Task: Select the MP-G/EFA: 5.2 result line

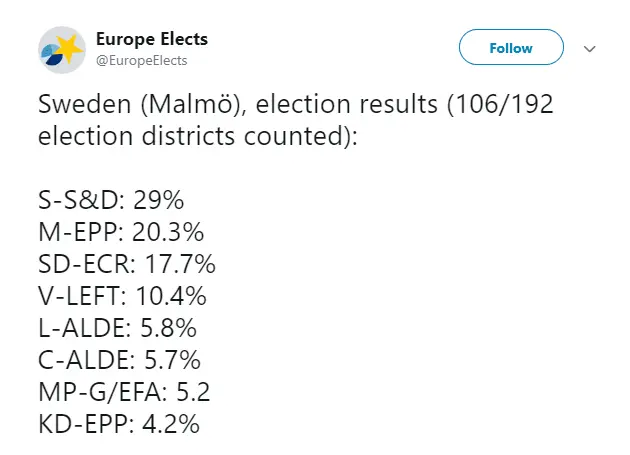Action: coord(125,390)
